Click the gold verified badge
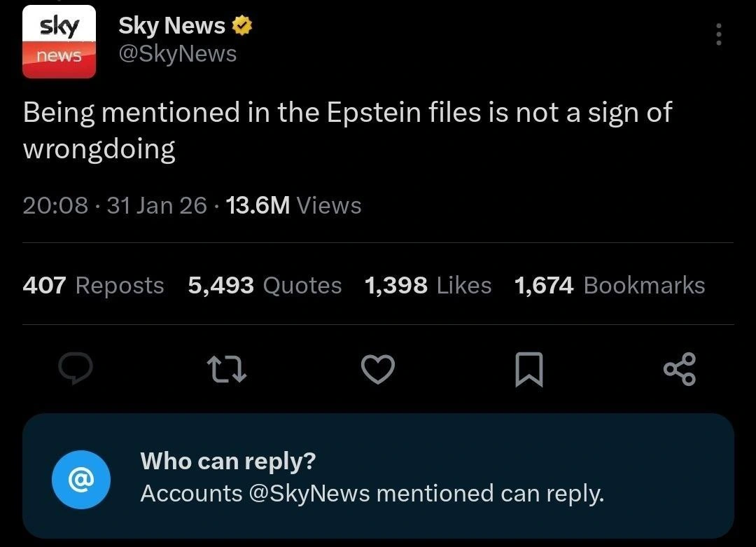The height and width of the screenshot is (547, 756). [x=243, y=27]
